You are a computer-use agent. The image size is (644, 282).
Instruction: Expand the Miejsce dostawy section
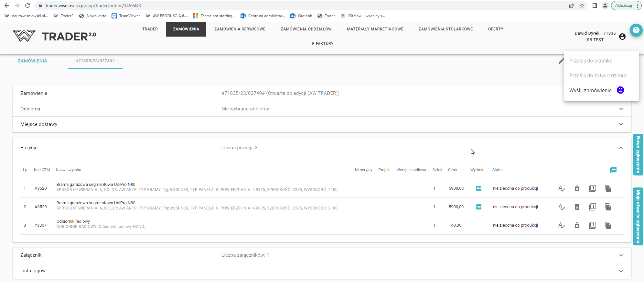pos(621,124)
